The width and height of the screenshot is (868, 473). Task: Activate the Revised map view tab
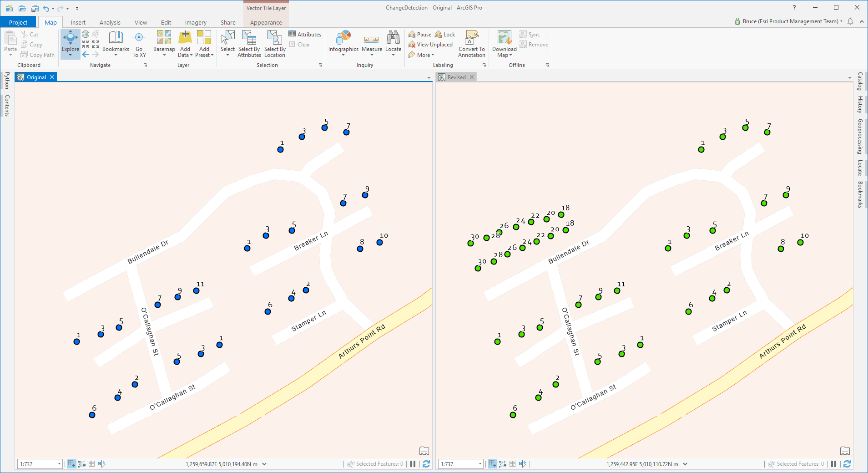tap(456, 77)
